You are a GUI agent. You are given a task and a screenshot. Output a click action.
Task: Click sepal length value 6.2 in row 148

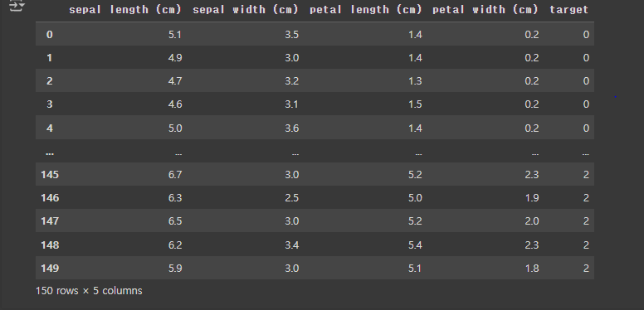pyautogui.click(x=175, y=245)
